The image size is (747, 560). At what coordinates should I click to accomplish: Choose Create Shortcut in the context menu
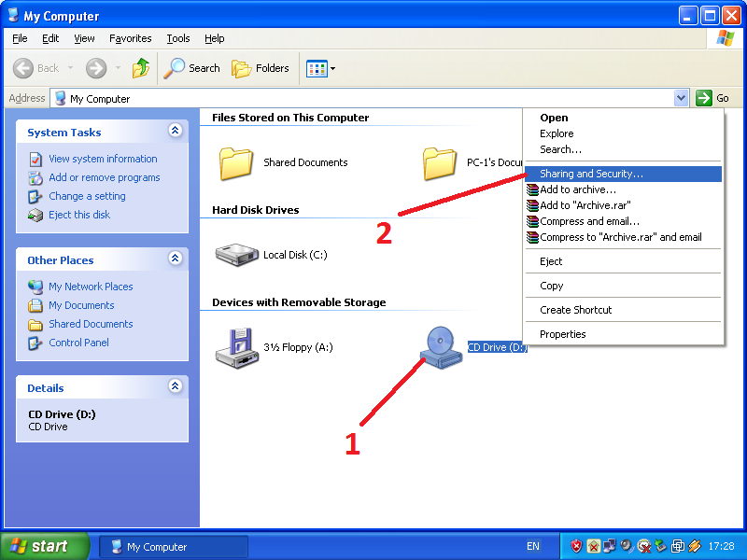point(575,310)
